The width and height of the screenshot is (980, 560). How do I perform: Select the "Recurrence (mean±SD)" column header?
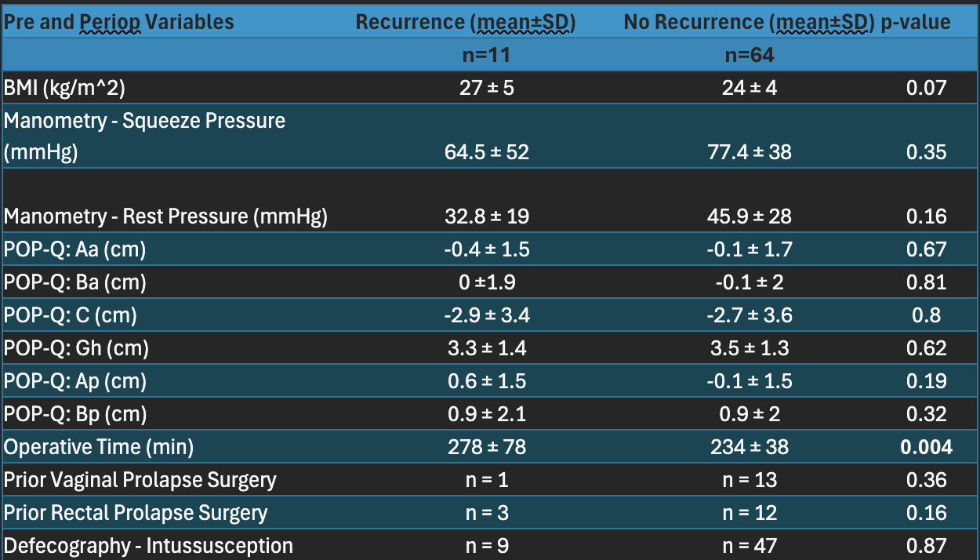click(x=466, y=22)
